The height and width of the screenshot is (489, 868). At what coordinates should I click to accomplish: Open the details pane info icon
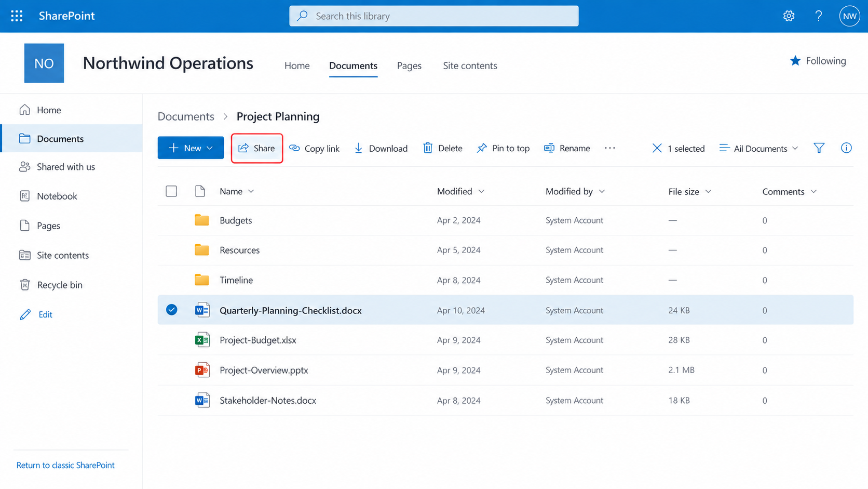846,148
